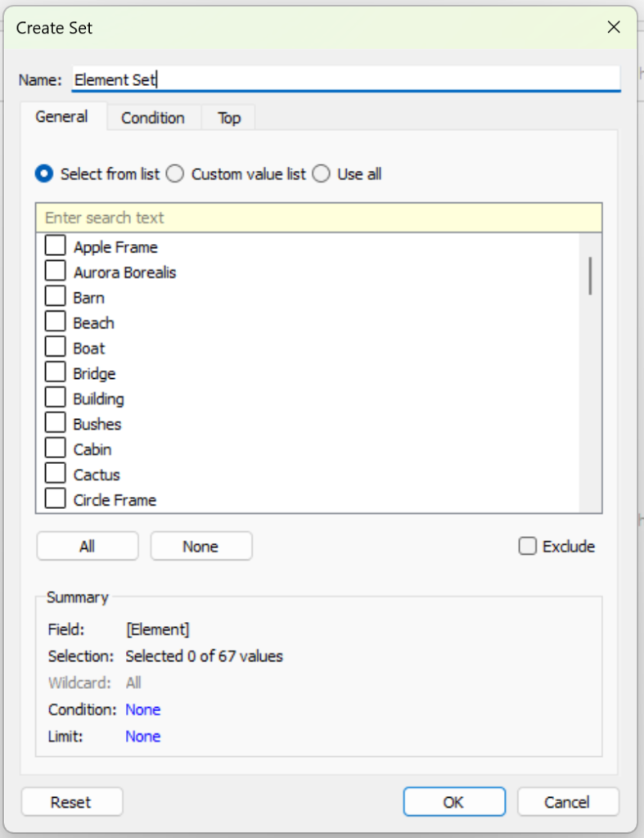Click the None button below the list
The image size is (644, 838).
(201, 546)
